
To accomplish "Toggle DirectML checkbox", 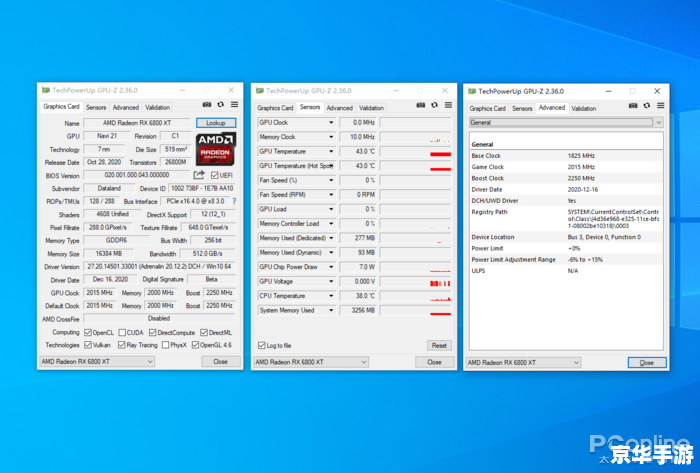I will pos(204,332).
